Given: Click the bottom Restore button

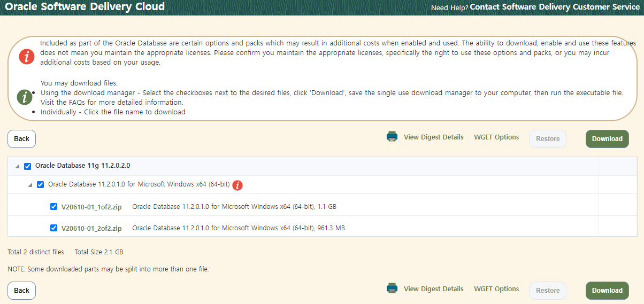Looking at the screenshot, I should [x=548, y=291].
